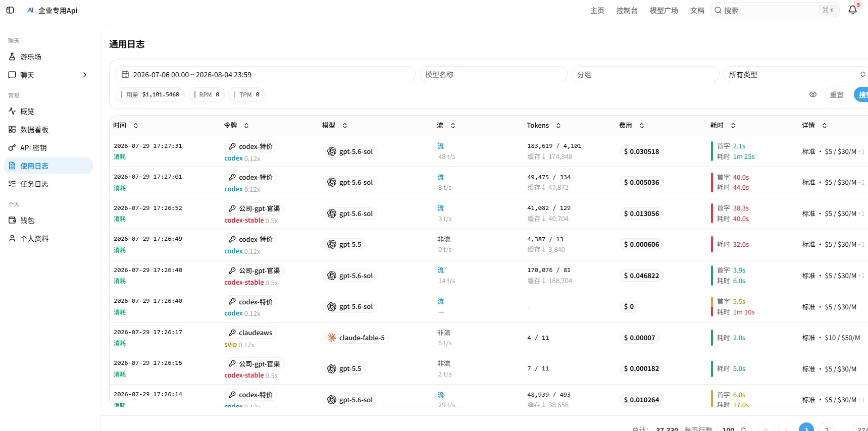This screenshot has width=868, height=431.
Task: Sort by the 耗时 column
Action: click(x=723, y=125)
